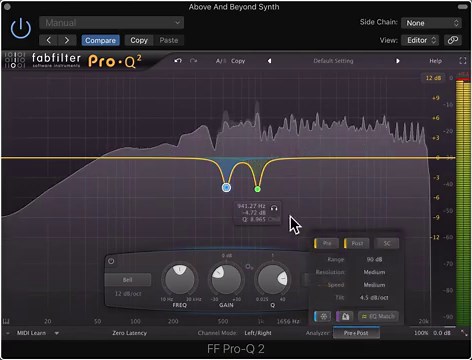Select the green EQ band node

(257, 189)
